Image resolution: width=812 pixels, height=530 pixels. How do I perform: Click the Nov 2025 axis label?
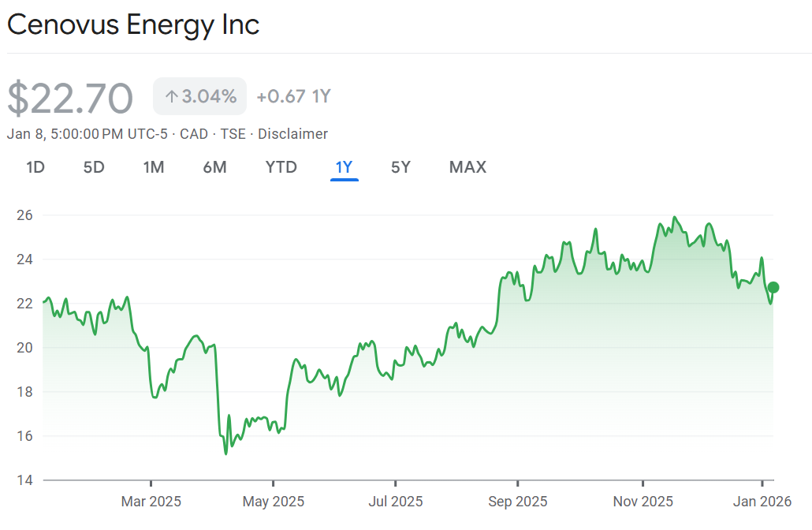tap(643, 502)
